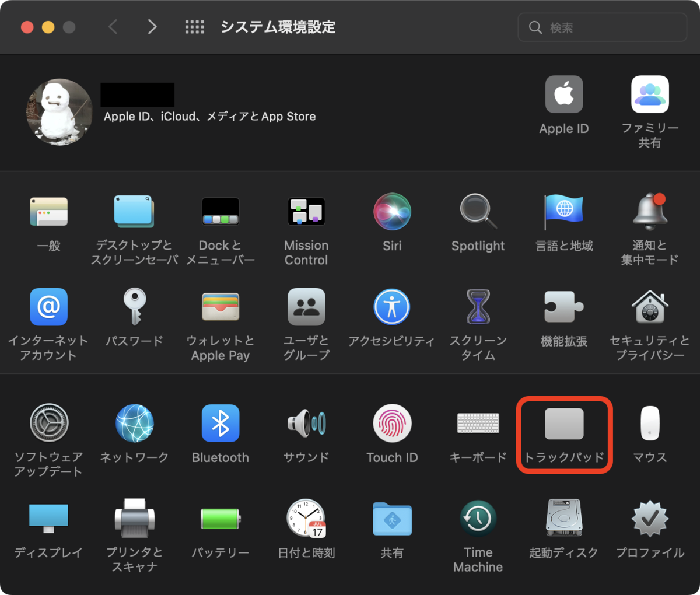
Task: Open ウォレットとApple Pay preferences
Action: [220, 307]
